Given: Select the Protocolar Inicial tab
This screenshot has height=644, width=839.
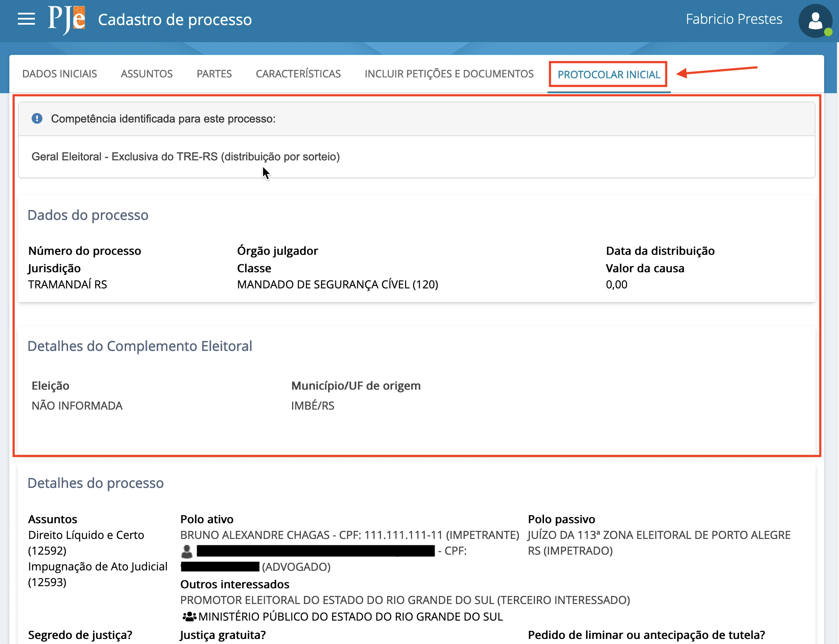Looking at the screenshot, I should [609, 74].
